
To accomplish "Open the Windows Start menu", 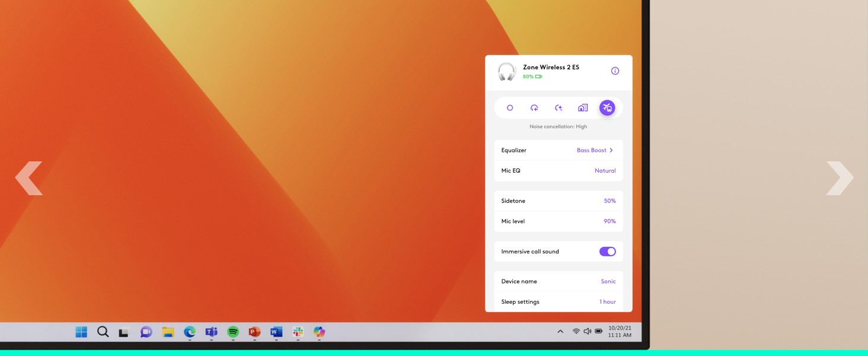I will click(x=81, y=332).
